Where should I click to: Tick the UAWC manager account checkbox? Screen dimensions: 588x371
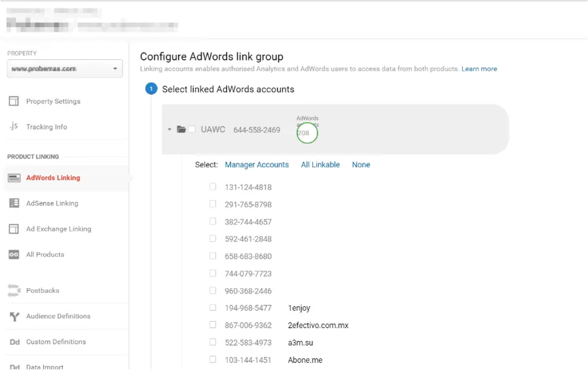192,129
